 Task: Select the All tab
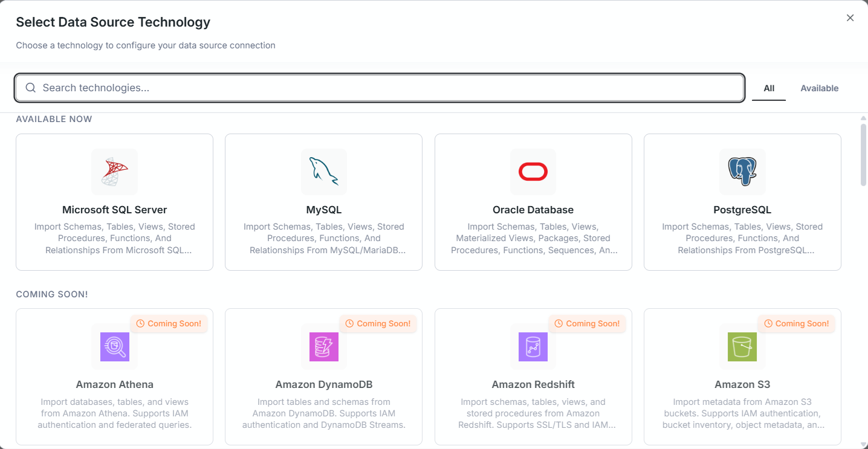[x=769, y=88]
